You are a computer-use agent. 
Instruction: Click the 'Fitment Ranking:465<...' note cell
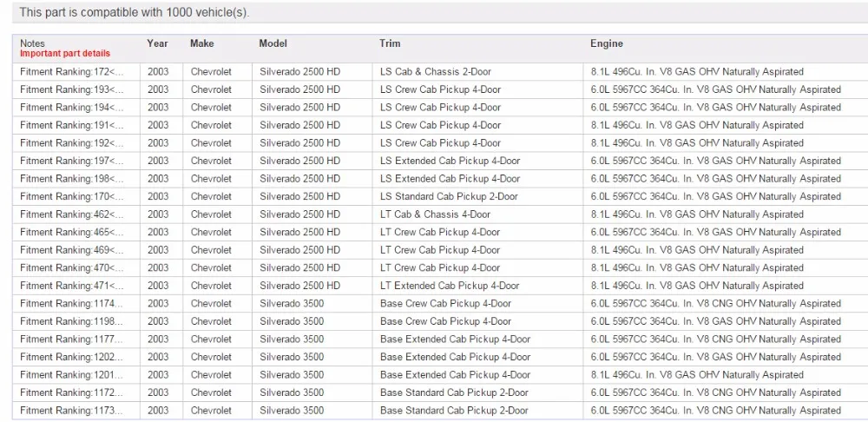coord(76,232)
